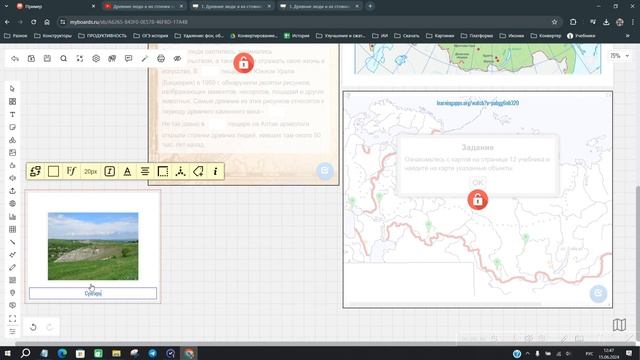
Task: Click the caption input field under the photo
Action: click(93, 293)
